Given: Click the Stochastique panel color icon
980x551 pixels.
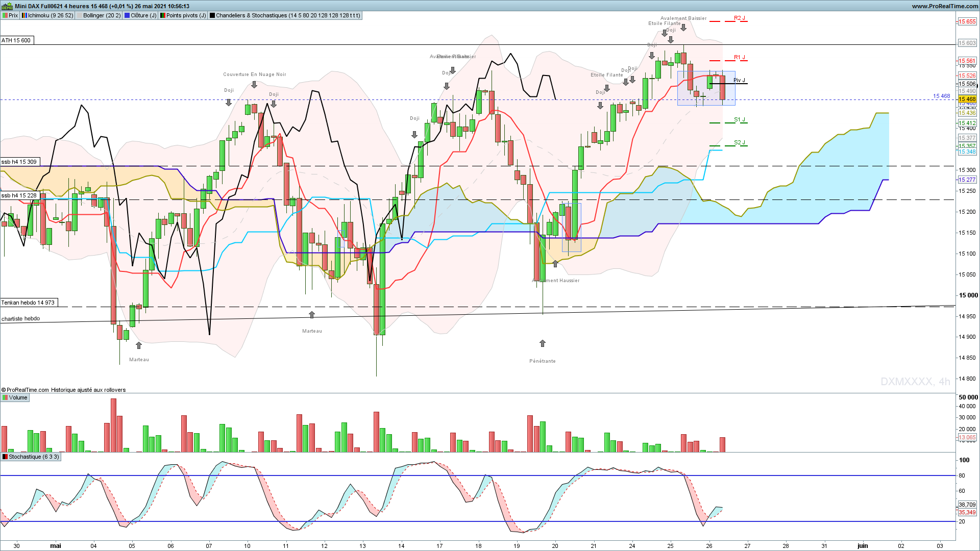Looking at the screenshot, I should point(5,457).
